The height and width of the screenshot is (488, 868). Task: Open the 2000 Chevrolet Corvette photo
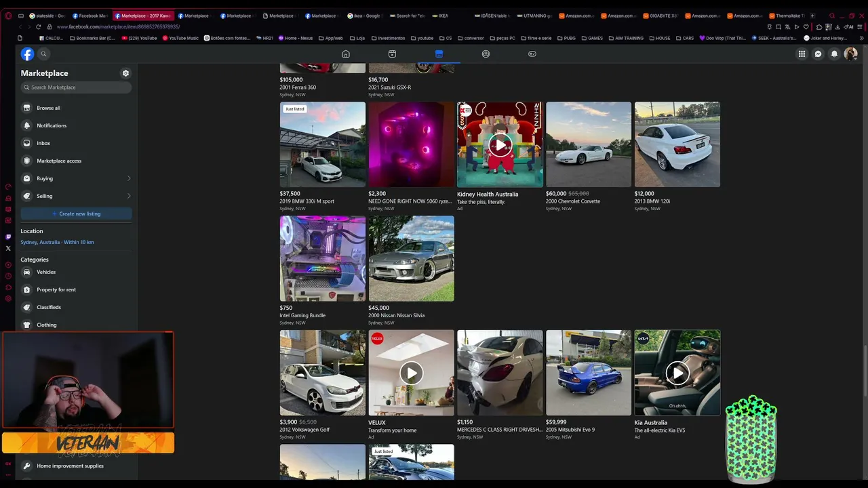tap(589, 144)
